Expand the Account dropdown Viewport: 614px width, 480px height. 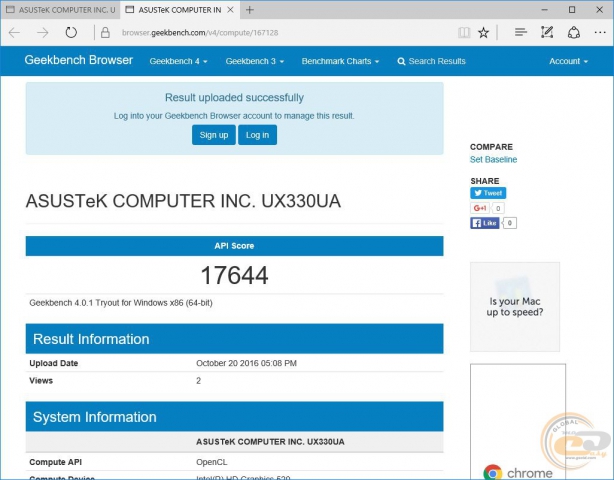(568, 61)
